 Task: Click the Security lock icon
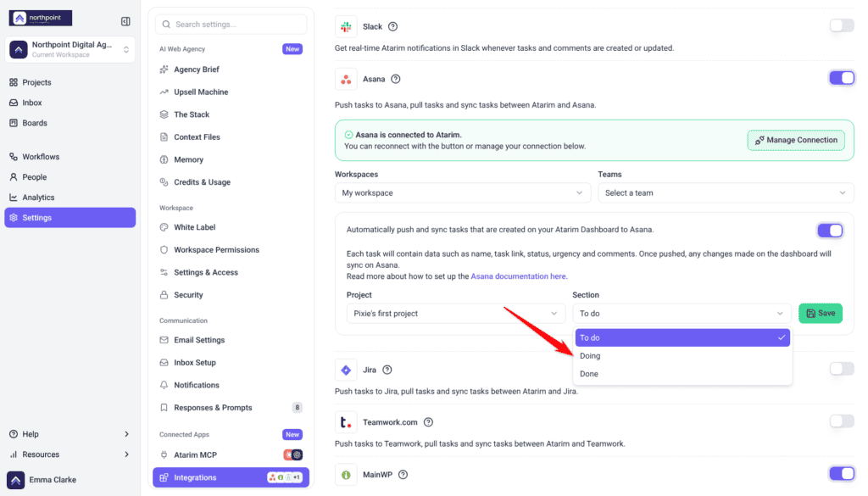[164, 295]
